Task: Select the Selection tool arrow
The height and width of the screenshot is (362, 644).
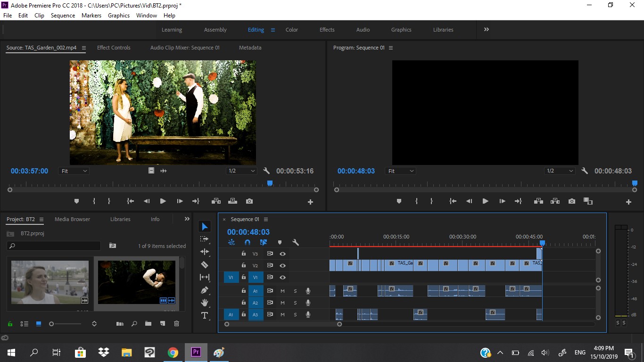Action: [205, 227]
